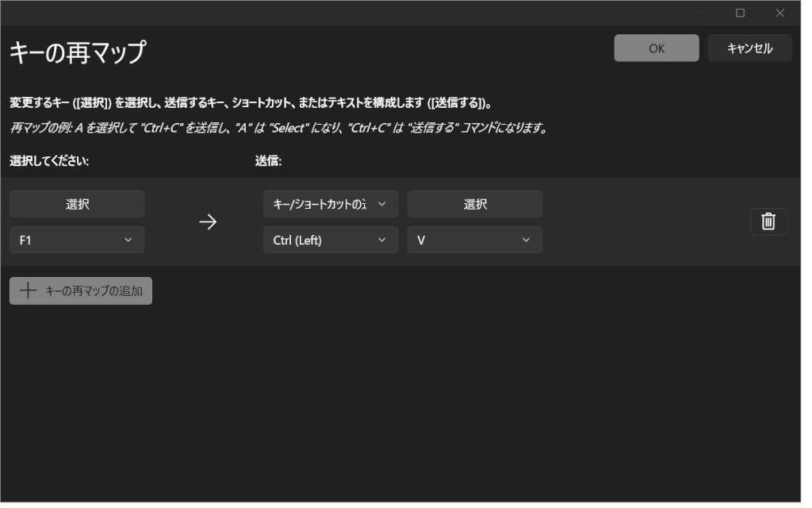Delete the F1 remapping with trash icon
Screen dimensions: 812x508
(768, 221)
